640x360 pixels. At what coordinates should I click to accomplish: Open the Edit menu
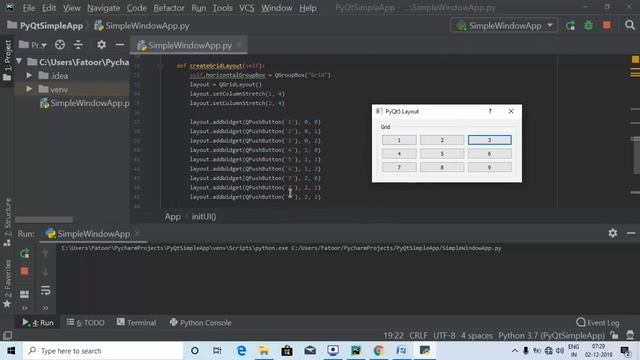click(49, 8)
